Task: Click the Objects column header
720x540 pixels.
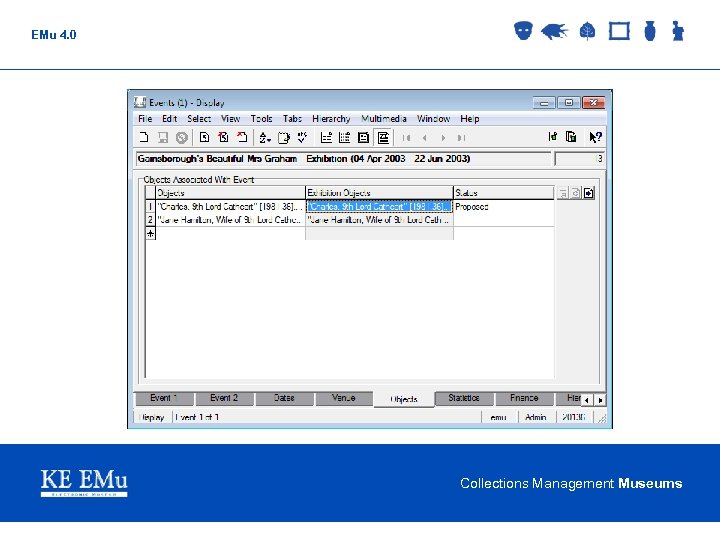Action: pyautogui.click(x=231, y=193)
